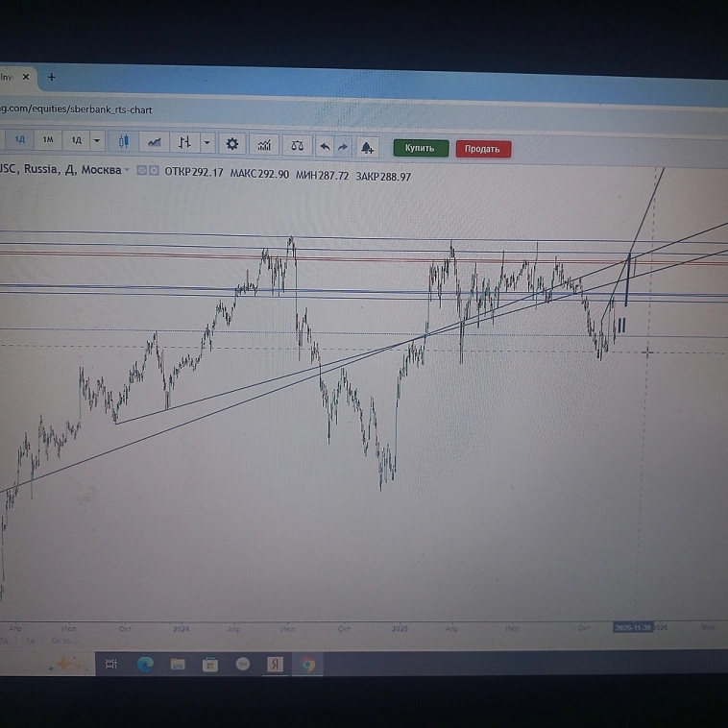Toggle the second square indicator next to Москва

(153, 171)
